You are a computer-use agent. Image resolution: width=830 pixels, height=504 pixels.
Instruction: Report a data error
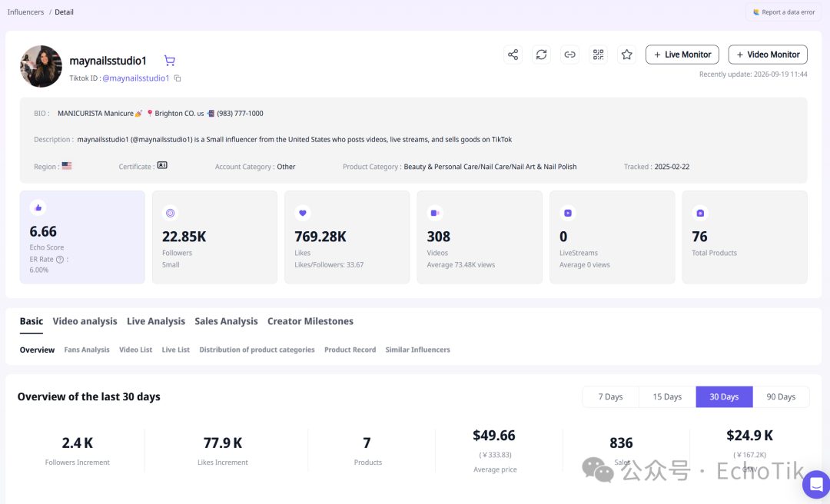pyautogui.click(x=784, y=12)
